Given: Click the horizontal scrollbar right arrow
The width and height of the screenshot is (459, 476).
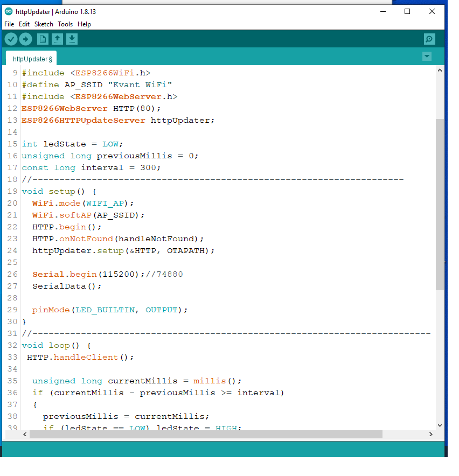Looking at the screenshot, I should [x=431, y=435].
